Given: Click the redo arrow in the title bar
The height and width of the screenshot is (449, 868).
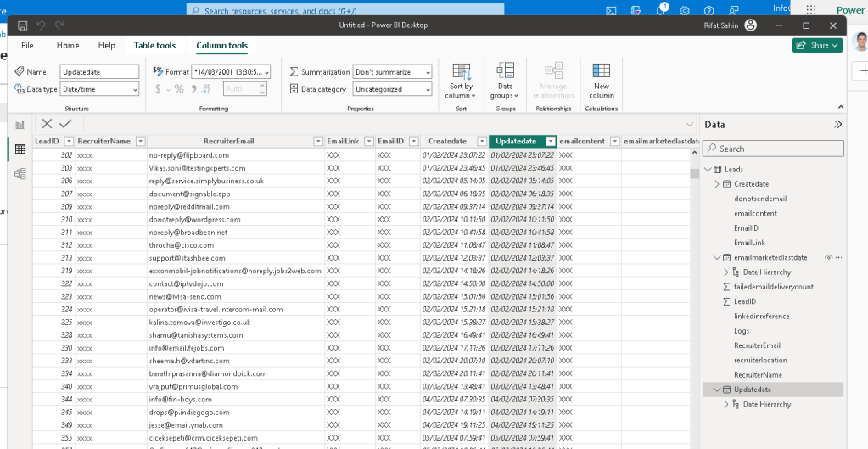Looking at the screenshot, I should (x=59, y=25).
